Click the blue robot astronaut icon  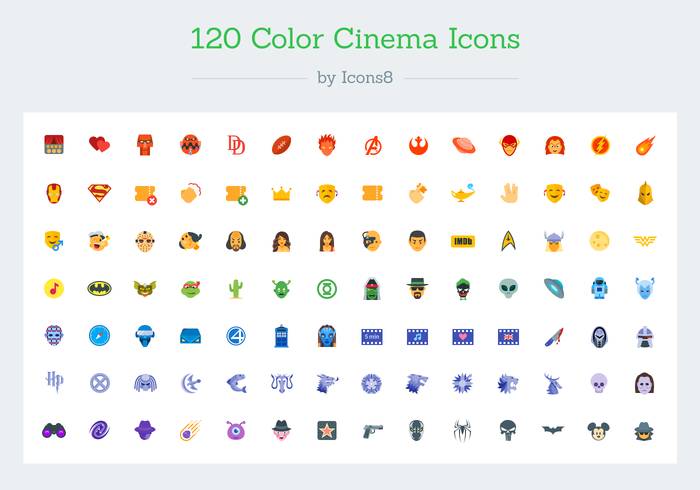[599, 288]
